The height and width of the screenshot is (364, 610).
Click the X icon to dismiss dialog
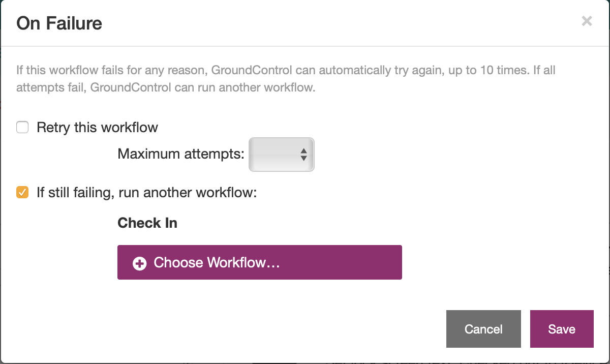coord(587,21)
